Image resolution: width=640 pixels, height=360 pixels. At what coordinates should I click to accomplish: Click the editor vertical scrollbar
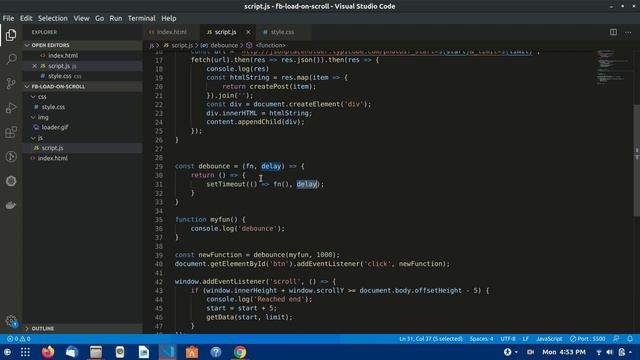pyautogui.click(x=637, y=160)
